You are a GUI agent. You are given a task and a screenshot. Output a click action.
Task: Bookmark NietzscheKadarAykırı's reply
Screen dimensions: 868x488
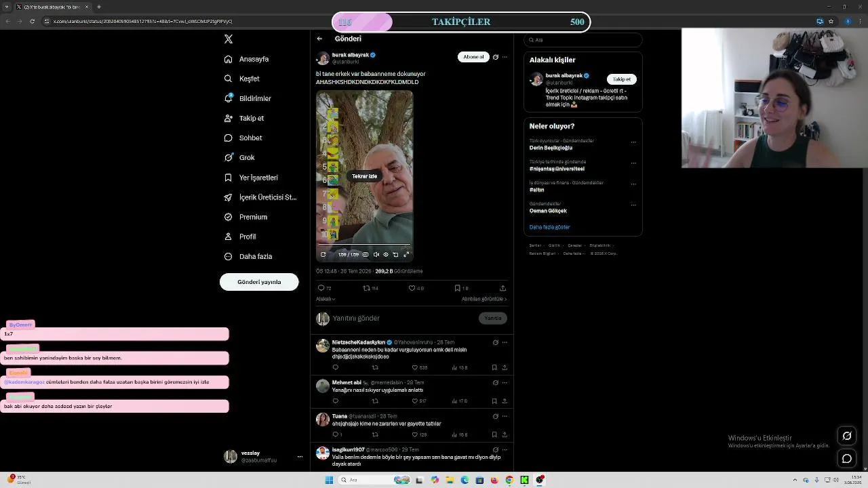pyautogui.click(x=494, y=367)
